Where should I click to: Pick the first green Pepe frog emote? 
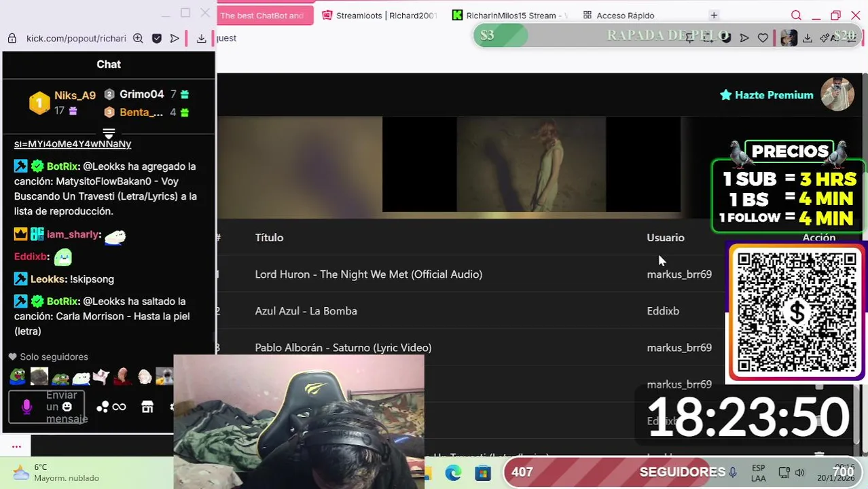click(18, 376)
